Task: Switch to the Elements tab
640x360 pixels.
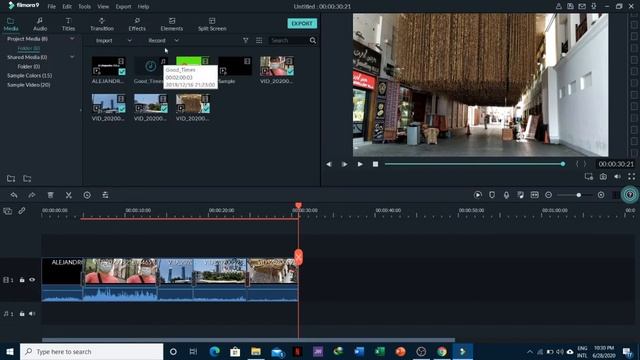Action: [172, 24]
